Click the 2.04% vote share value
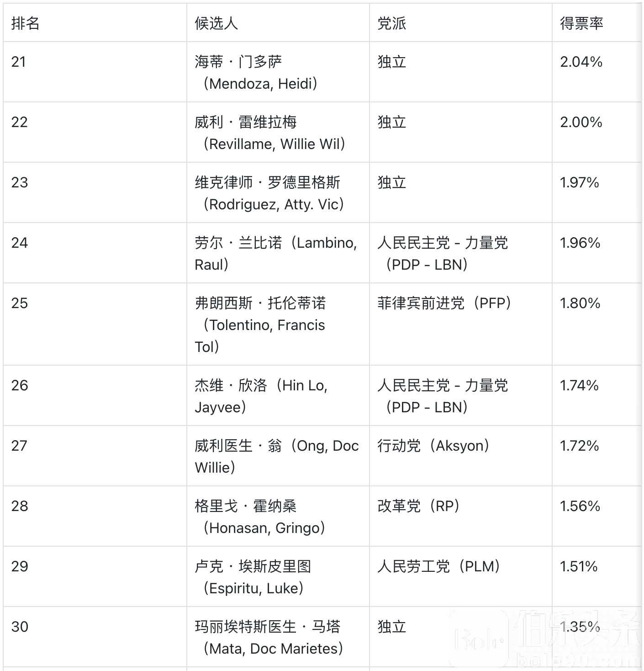 coord(581,62)
